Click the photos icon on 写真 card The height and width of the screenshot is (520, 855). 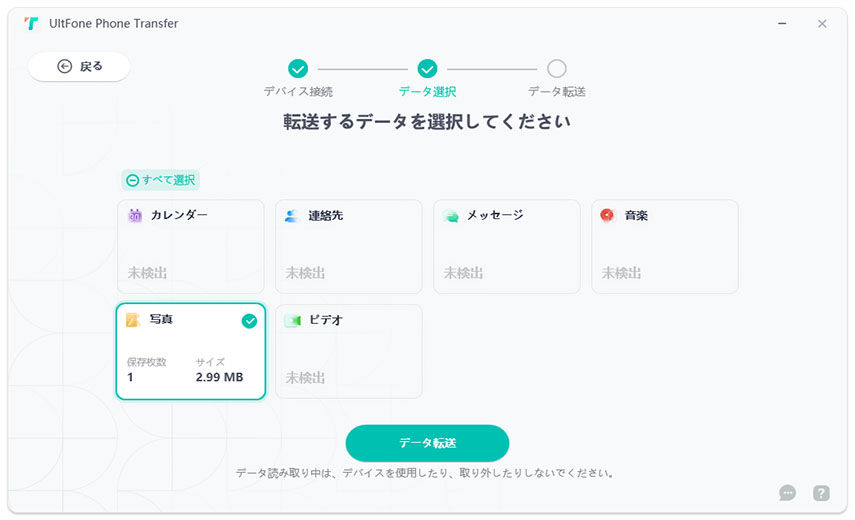(132, 320)
